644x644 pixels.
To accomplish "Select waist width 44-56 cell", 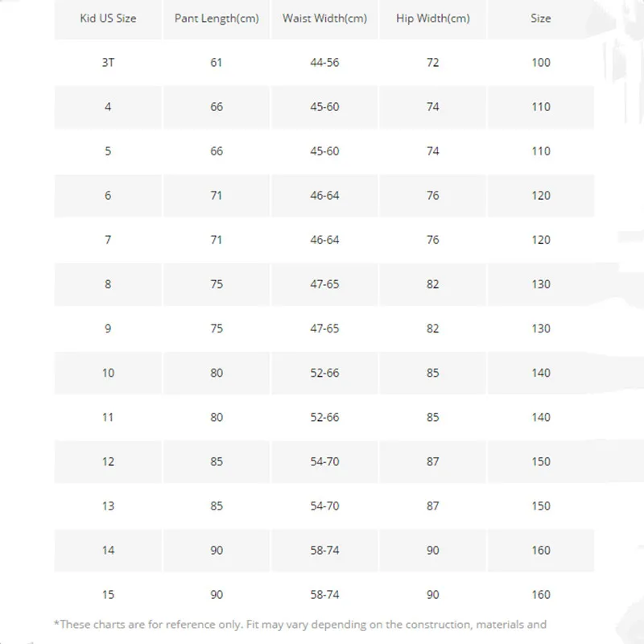I will coord(324,62).
